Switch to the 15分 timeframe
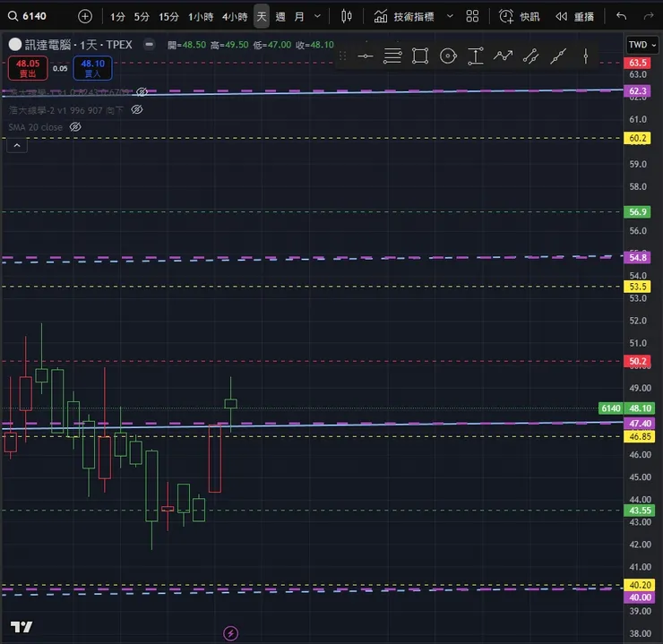 168,16
